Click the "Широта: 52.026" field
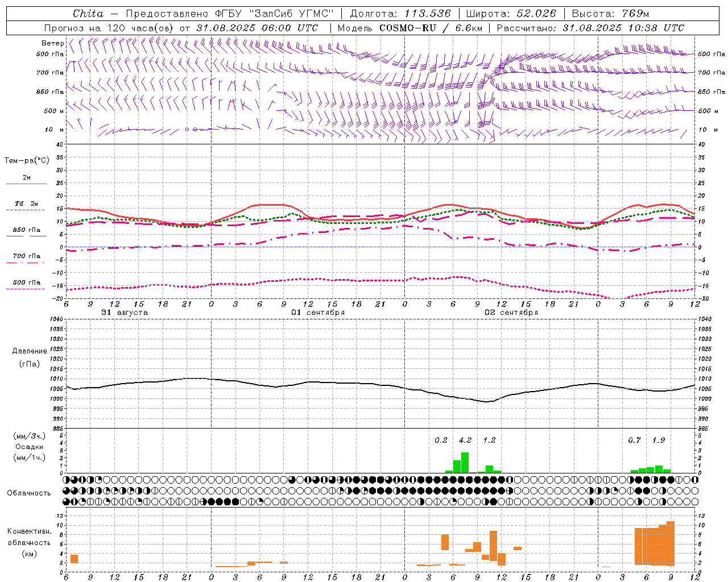 (x=511, y=14)
